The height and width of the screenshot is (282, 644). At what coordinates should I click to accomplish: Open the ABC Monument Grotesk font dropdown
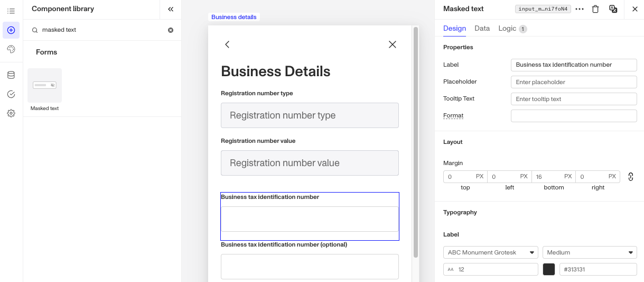pos(491,252)
